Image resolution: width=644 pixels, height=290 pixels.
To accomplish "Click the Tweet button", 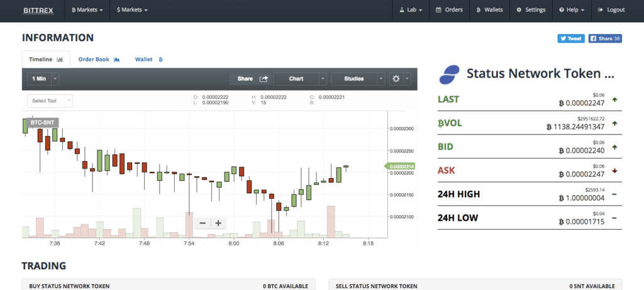I will click(571, 38).
